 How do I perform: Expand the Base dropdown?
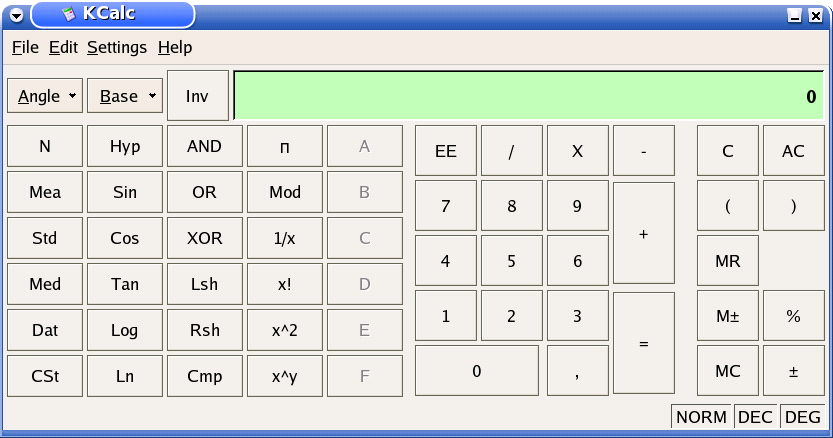(x=125, y=96)
